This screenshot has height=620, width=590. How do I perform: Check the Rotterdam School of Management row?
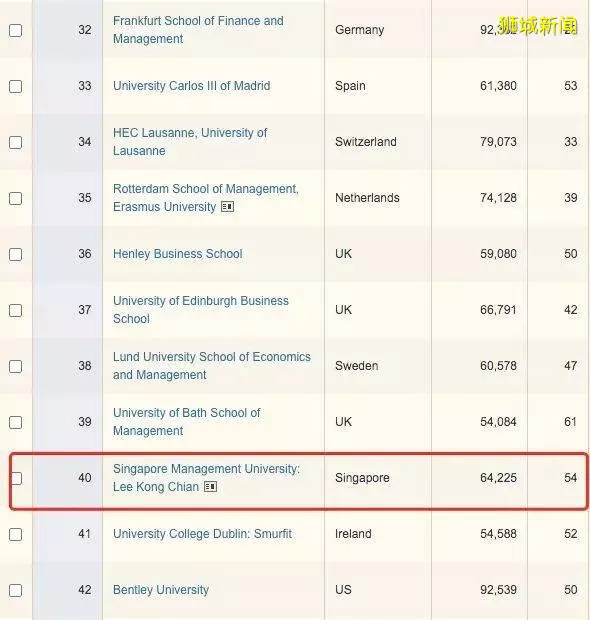15,198
